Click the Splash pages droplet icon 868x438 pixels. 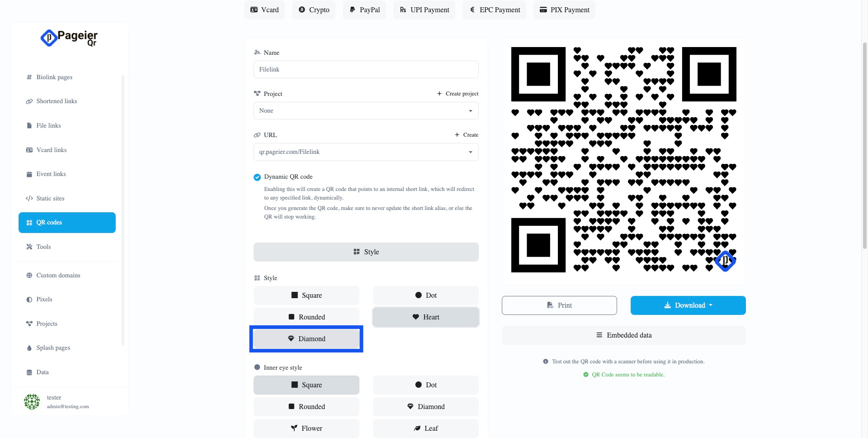pos(29,348)
